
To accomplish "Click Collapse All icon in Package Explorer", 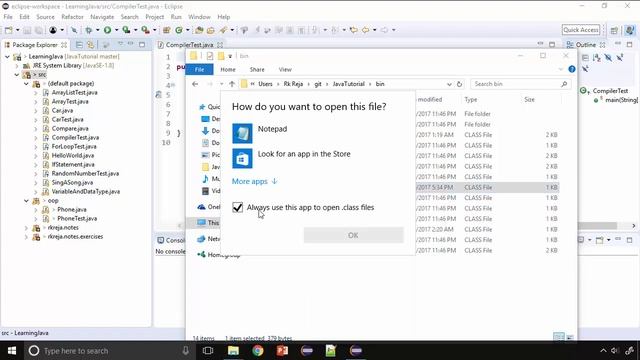I will (79, 44).
